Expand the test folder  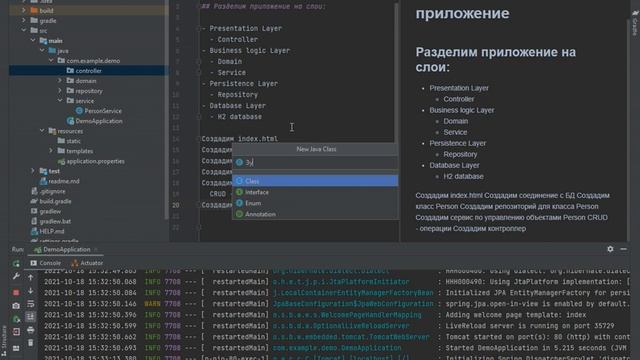[x=33, y=171]
